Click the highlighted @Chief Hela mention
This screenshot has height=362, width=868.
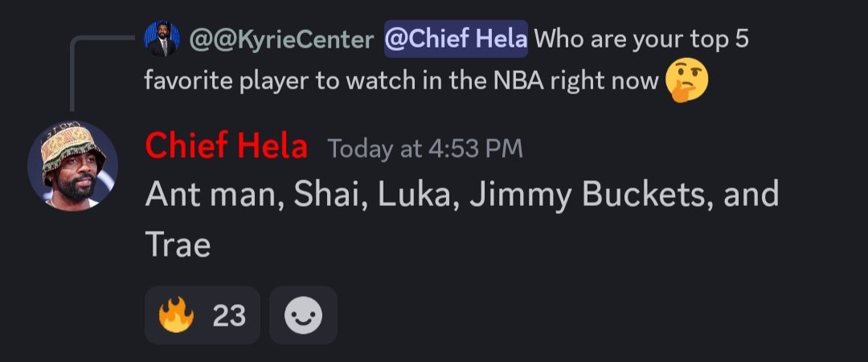456,39
